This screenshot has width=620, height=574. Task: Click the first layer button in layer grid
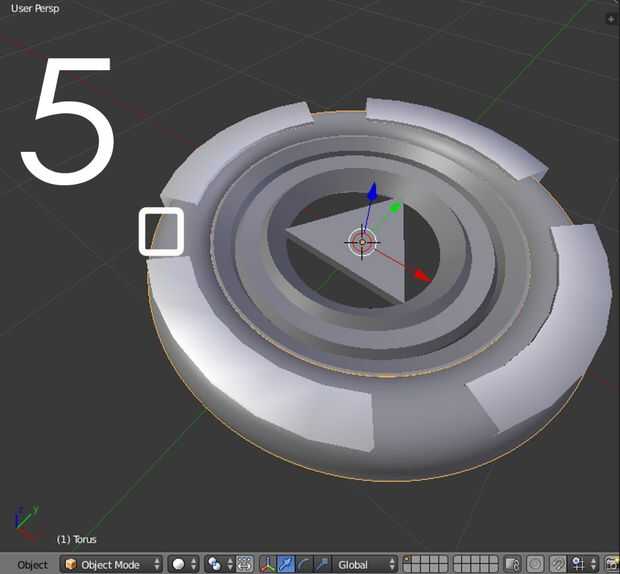[408, 561]
